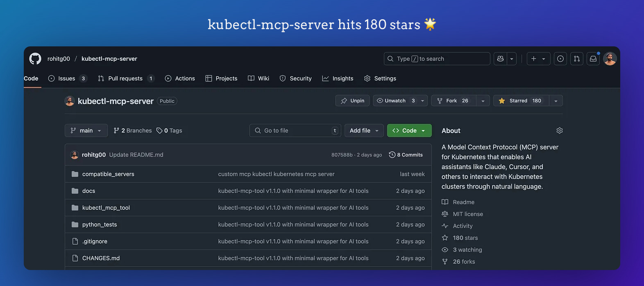Click the repository owner avatar beside title
Image resolution: width=644 pixels, height=286 pixels.
[70, 101]
